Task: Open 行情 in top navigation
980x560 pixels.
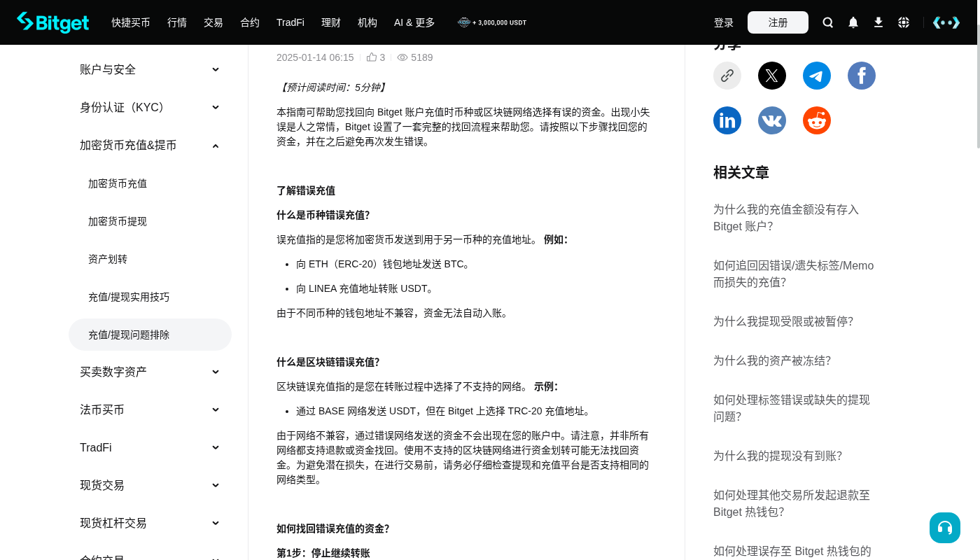Action: [177, 22]
